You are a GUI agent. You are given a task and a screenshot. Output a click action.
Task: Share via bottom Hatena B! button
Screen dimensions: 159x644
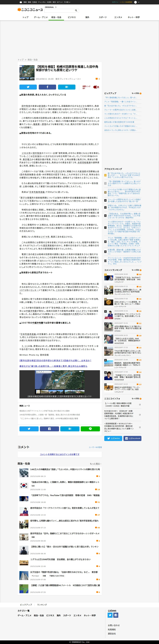[70, 429]
